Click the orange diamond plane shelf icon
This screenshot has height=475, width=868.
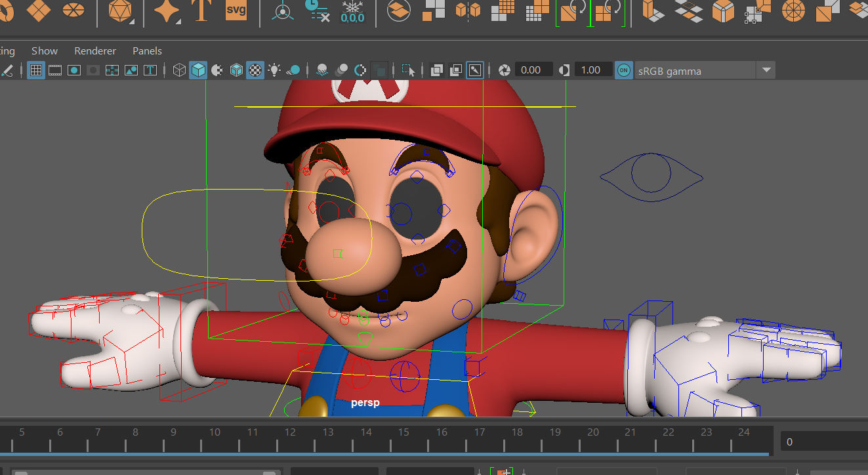(x=38, y=10)
